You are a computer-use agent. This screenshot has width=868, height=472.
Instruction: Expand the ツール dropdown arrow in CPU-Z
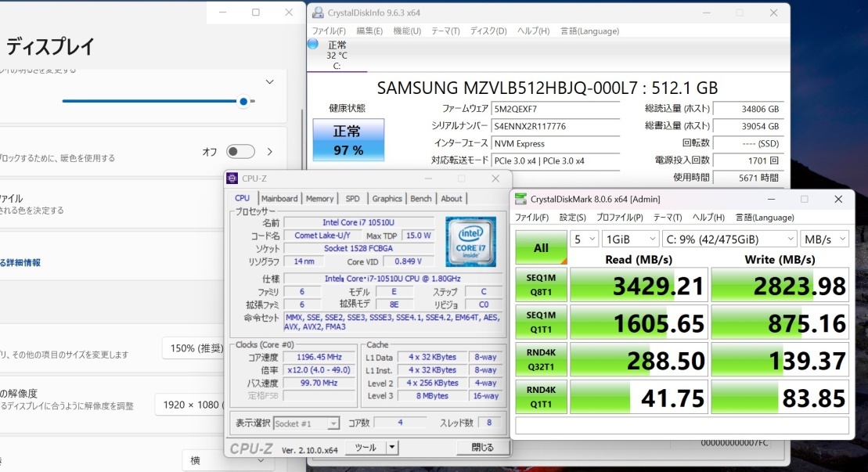click(x=391, y=448)
